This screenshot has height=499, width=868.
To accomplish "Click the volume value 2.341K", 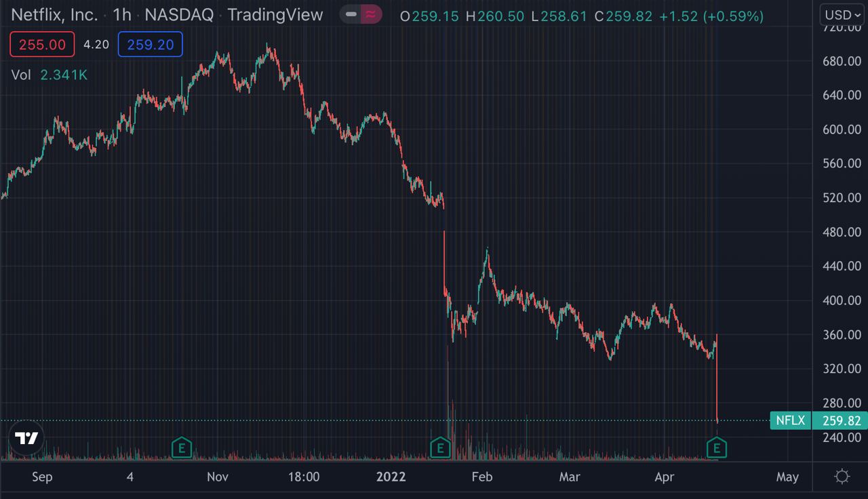I will tap(64, 75).
